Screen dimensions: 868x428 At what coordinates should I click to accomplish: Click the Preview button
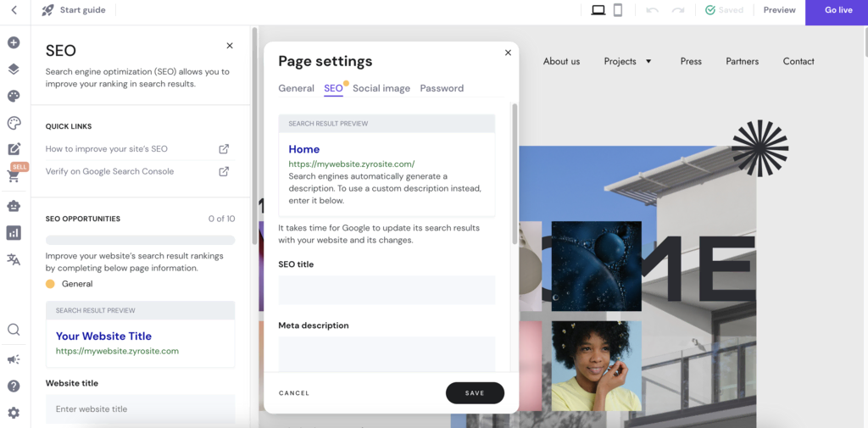(x=780, y=10)
